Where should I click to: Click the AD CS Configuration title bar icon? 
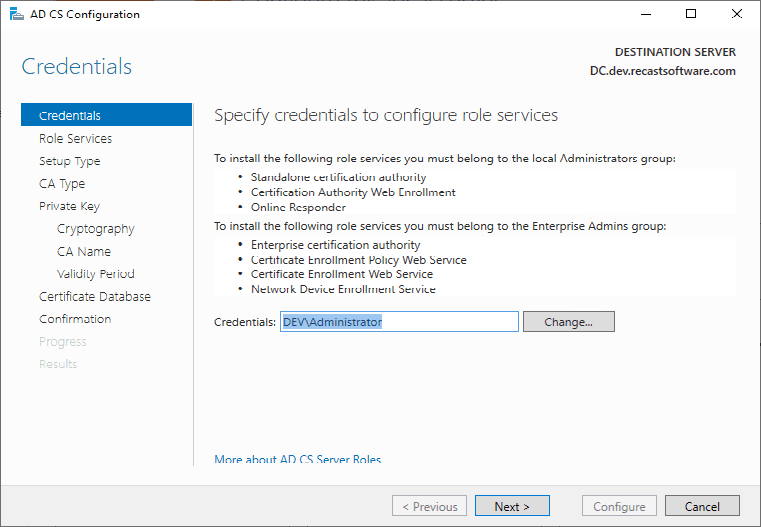pyautogui.click(x=15, y=15)
